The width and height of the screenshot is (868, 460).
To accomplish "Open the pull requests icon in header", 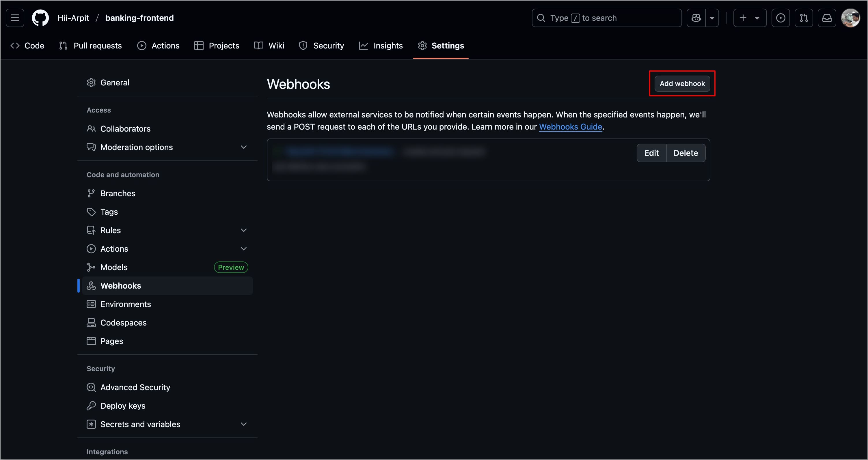I will pos(804,18).
